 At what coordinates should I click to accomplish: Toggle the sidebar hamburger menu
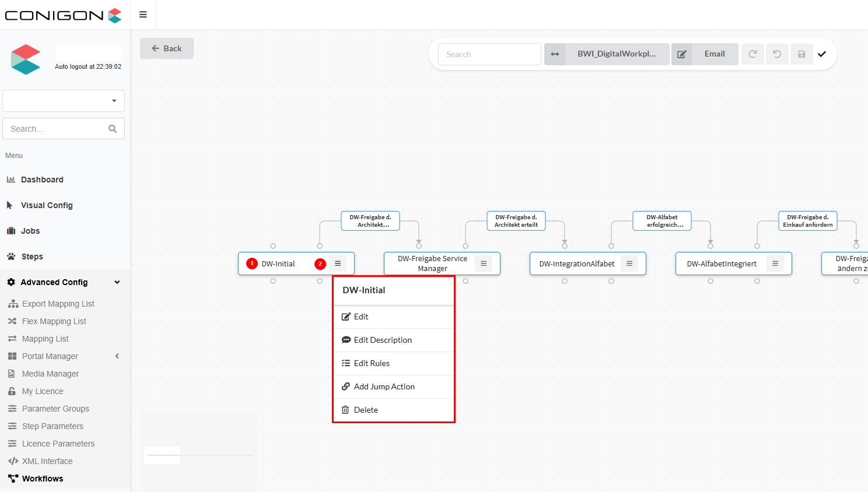(143, 15)
